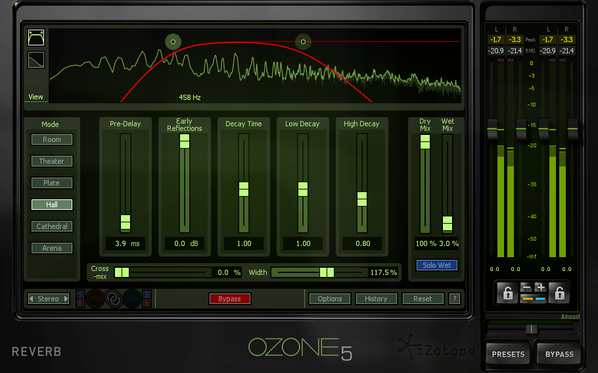
Task: Click the low-frequency node on the red curve
Action: click(173, 42)
